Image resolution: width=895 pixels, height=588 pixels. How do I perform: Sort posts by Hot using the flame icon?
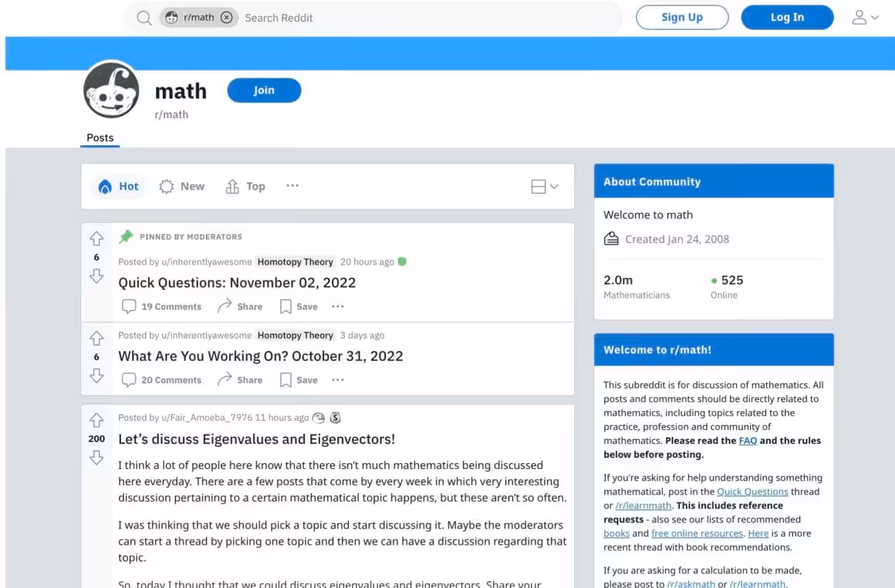[118, 186]
